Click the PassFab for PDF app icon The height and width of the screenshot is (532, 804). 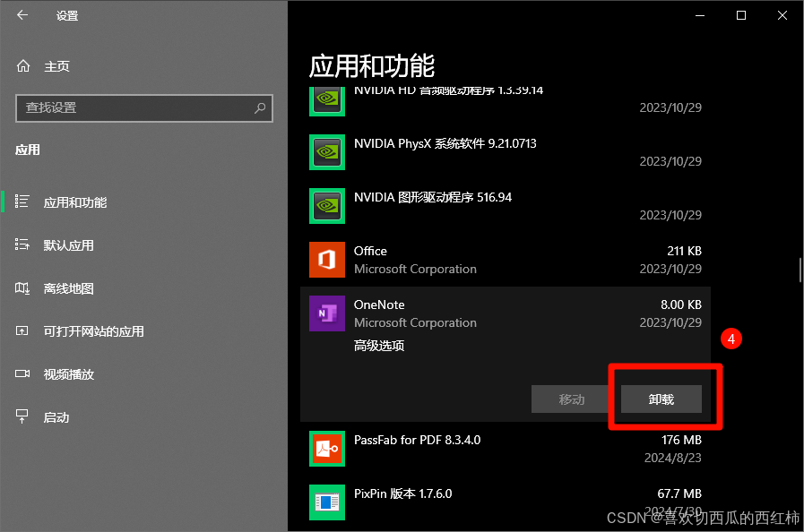pyautogui.click(x=327, y=449)
